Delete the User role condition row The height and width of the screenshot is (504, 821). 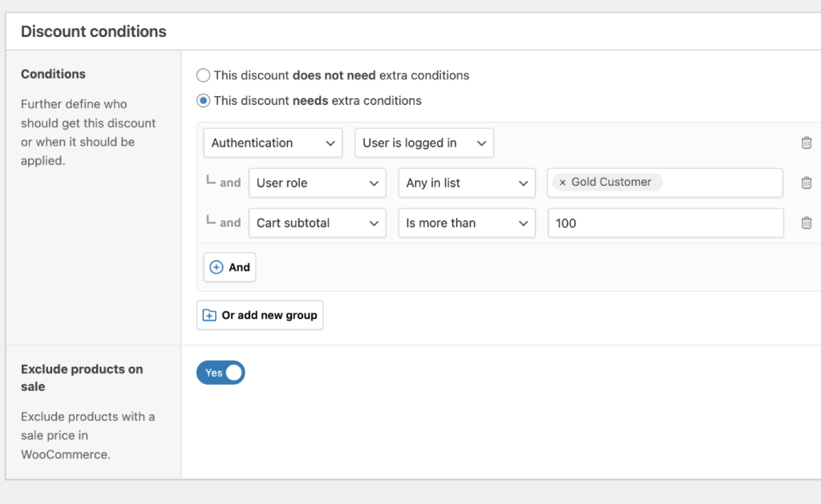click(807, 182)
